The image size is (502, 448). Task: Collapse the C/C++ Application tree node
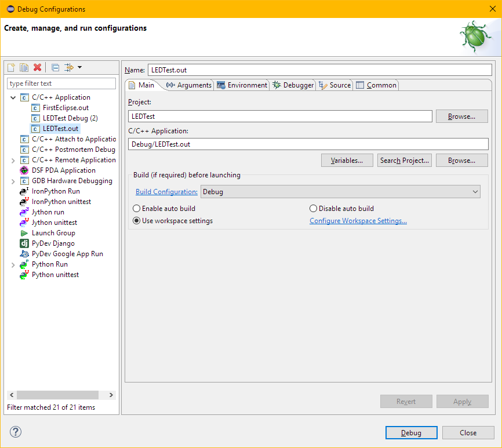[x=13, y=97]
